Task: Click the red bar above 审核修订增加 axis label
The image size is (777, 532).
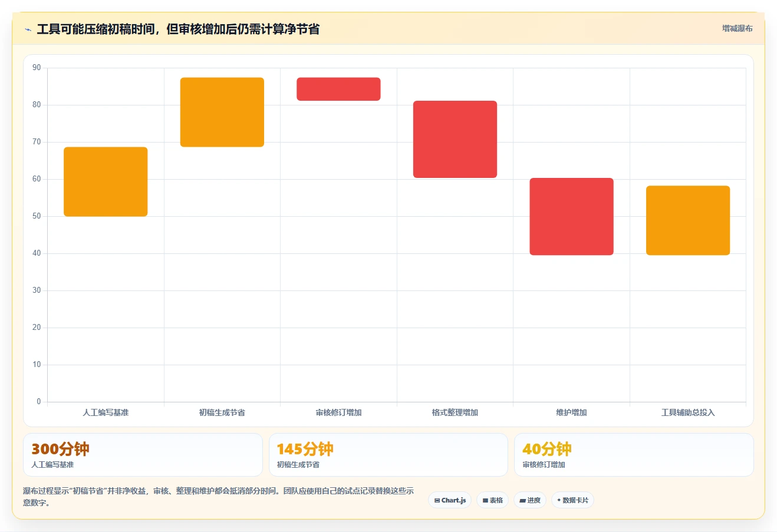Action: tap(338, 89)
